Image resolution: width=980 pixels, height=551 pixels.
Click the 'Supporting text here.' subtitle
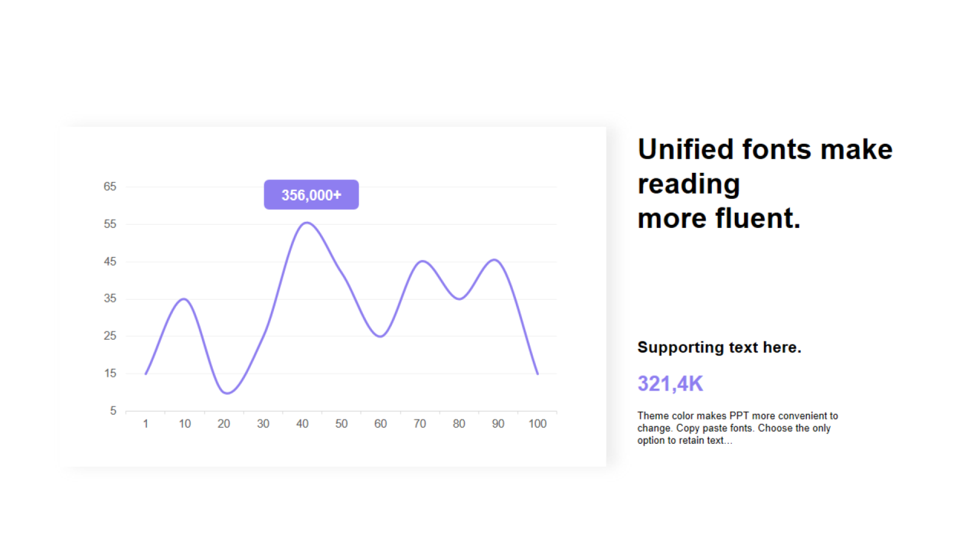(719, 347)
